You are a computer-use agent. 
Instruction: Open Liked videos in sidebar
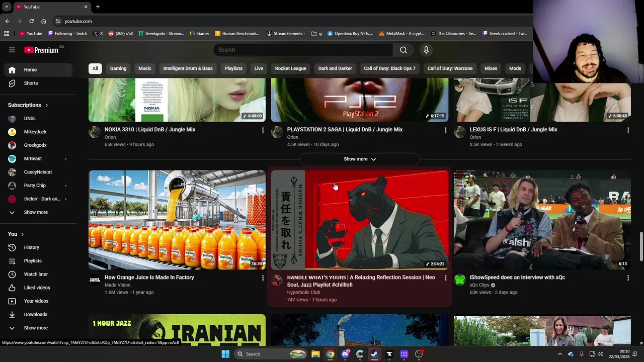pos(36,288)
